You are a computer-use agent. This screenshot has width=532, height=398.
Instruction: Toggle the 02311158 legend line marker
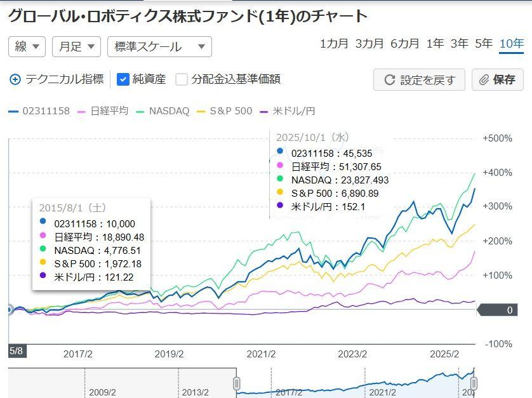click(x=14, y=111)
